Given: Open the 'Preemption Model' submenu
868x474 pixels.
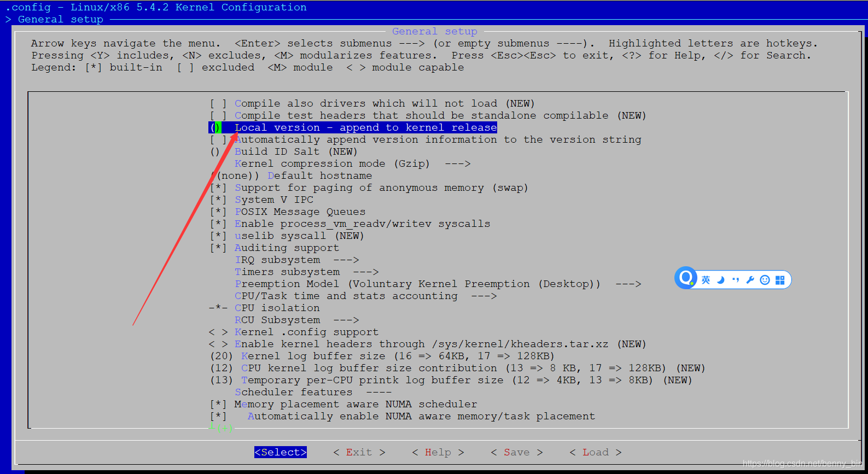Looking at the screenshot, I should pyautogui.click(x=438, y=284).
